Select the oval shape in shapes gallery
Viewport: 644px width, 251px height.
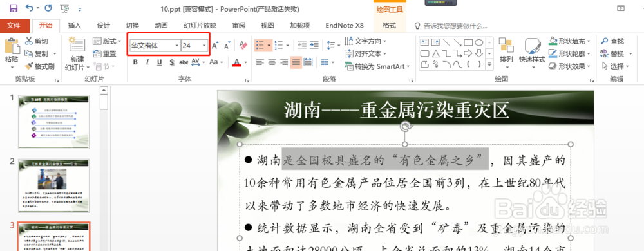point(479,42)
